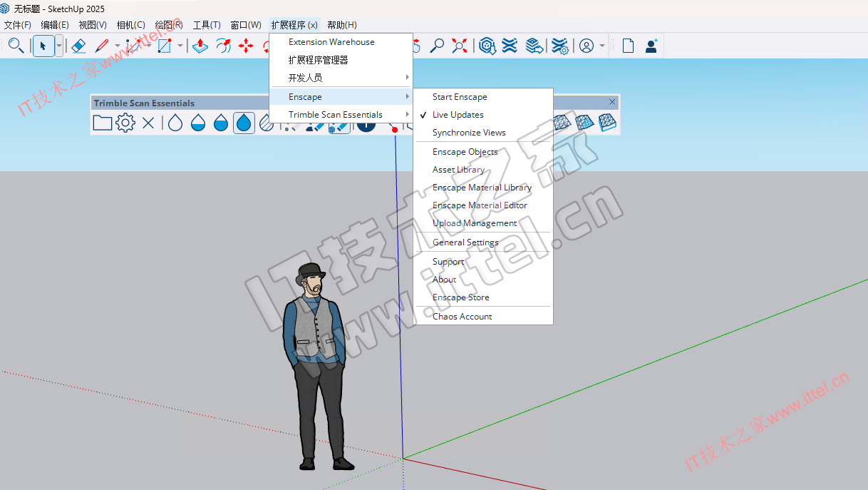Image resolution: width=868 pixels, height=490 pixels.
Task: Open the 编辑(E) menu
Action: click(x=55, y=25)
